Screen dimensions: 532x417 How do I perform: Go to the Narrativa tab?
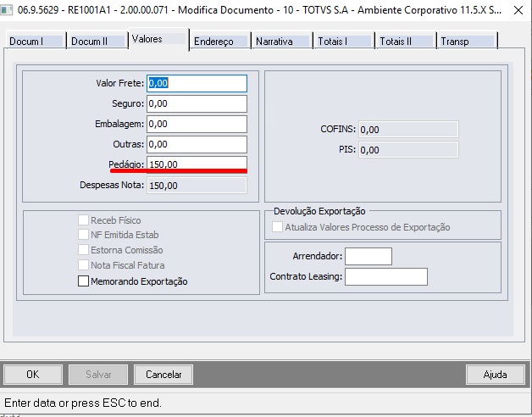[282, 41]
